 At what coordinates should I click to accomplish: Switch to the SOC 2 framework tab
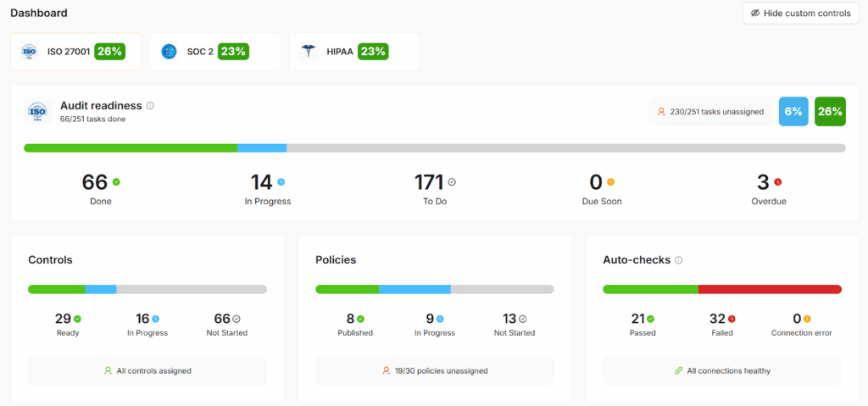tap(215, 52)
